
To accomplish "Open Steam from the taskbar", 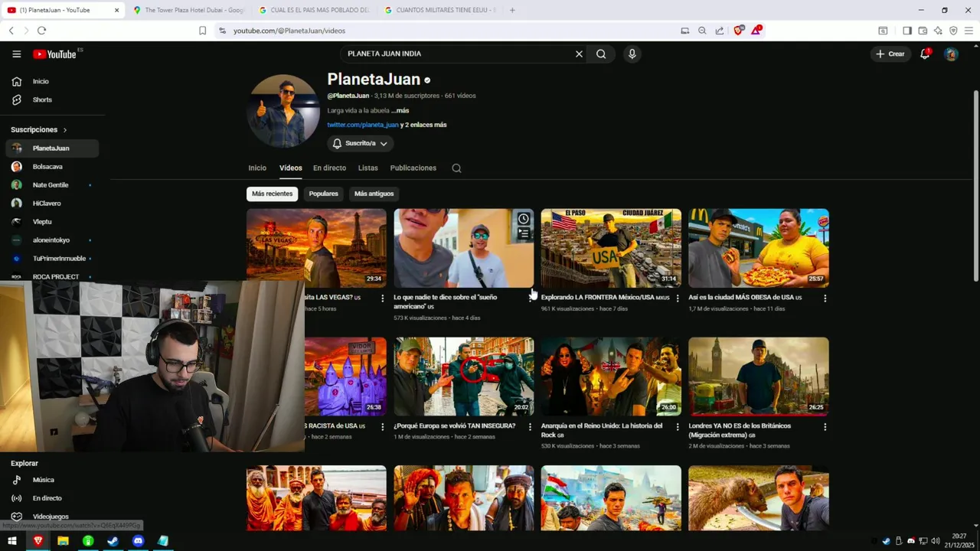I will click(113, 541).
